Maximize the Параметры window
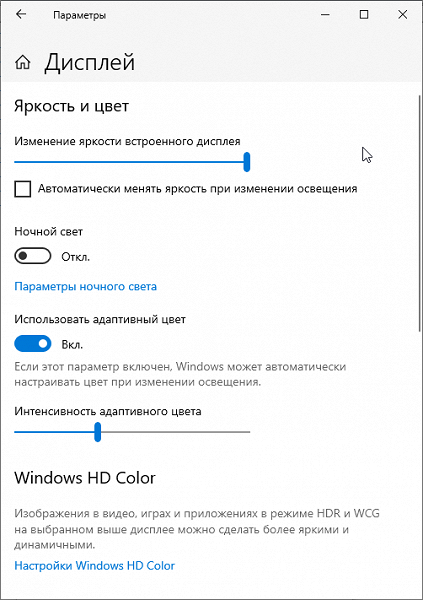The height and width of the screenshot is (600, 423). point(364,15)
